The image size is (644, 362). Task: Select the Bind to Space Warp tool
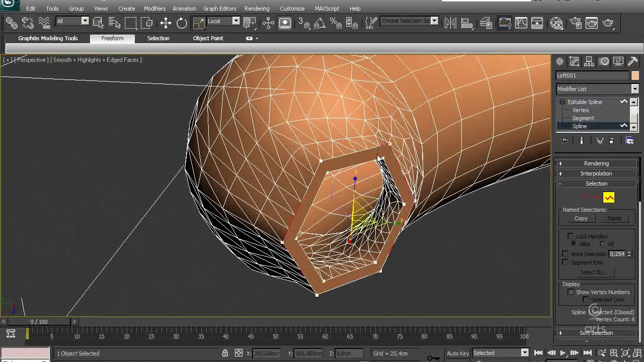click(x=44, y=22)
